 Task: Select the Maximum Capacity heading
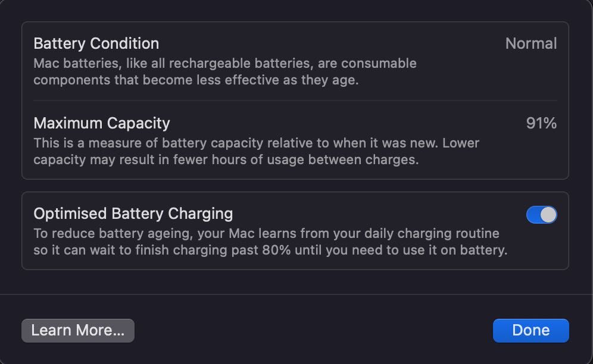tap(102, 123)
